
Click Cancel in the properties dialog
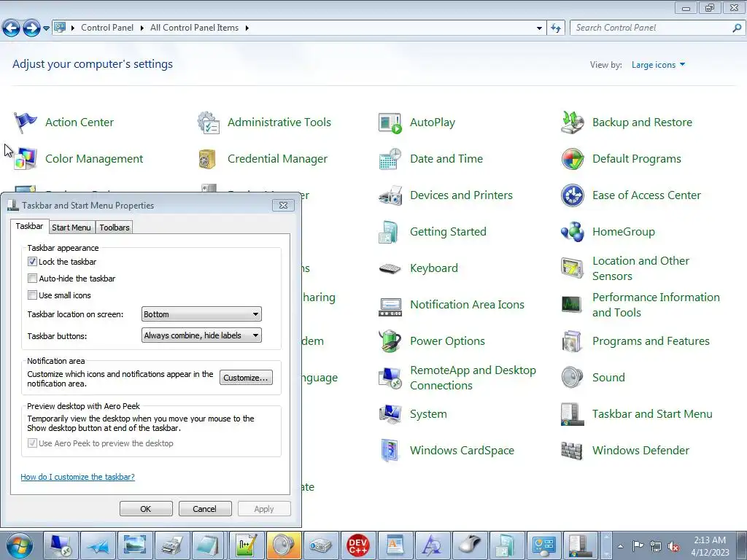[x=205, y=508]
